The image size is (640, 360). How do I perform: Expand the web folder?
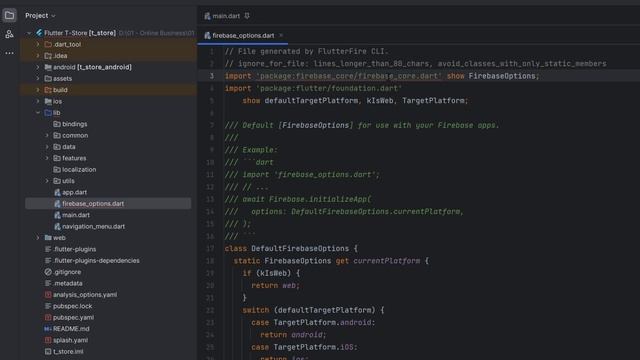point(38,238)
